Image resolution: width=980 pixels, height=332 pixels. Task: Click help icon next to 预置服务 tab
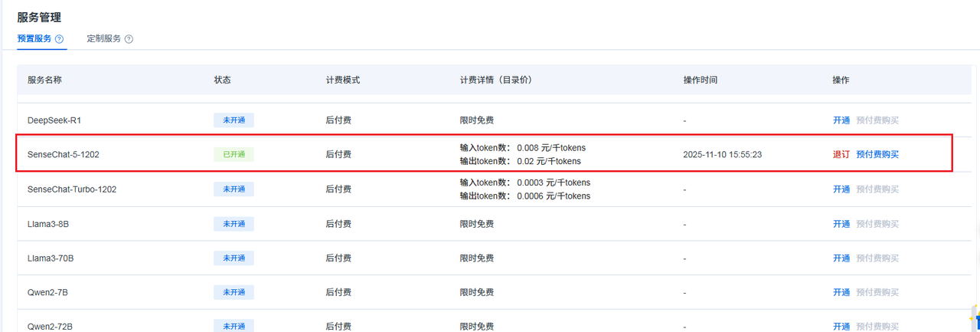coord(59,39)
